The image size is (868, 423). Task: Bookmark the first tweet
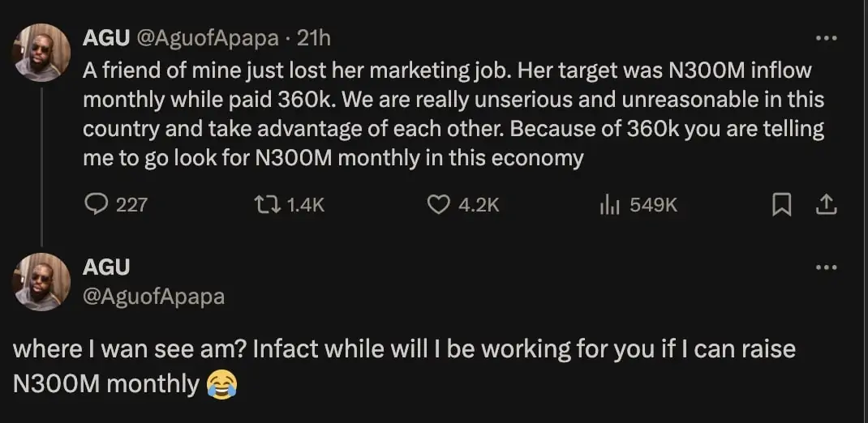coord(781,205)
